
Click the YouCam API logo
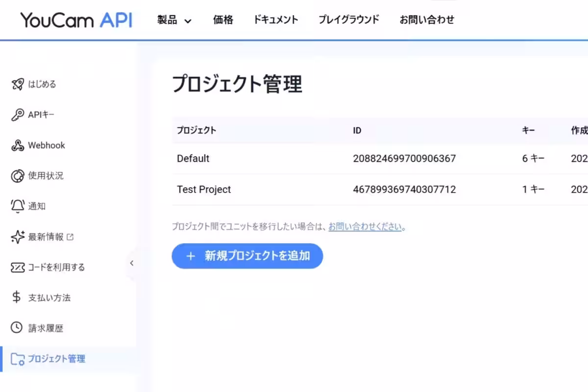point(76,20)
